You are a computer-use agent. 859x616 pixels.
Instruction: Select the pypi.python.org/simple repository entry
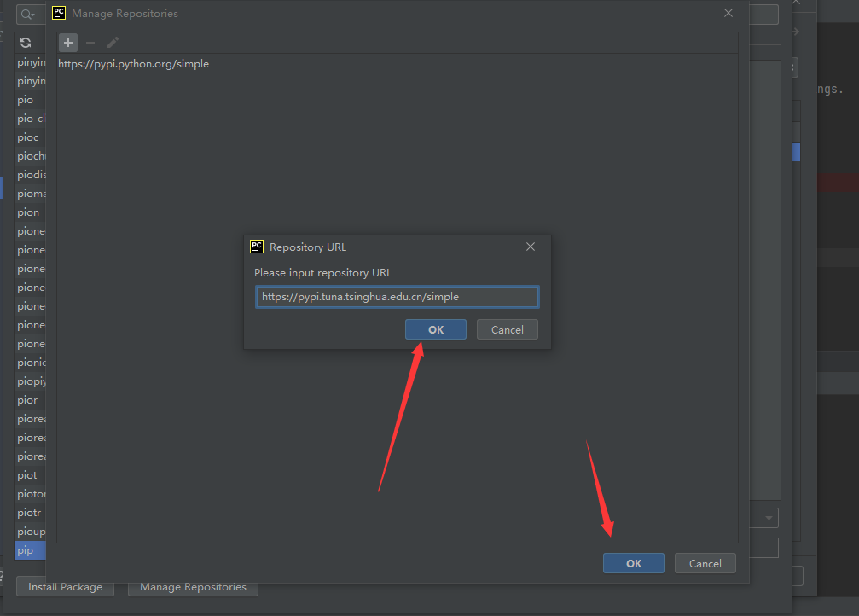click(x=134, y=64)
